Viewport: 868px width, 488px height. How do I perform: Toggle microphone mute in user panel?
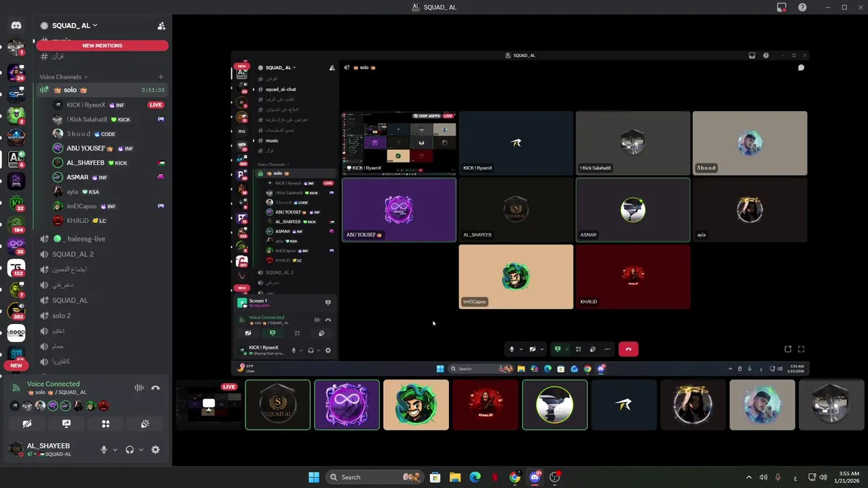tap(104, 449)
